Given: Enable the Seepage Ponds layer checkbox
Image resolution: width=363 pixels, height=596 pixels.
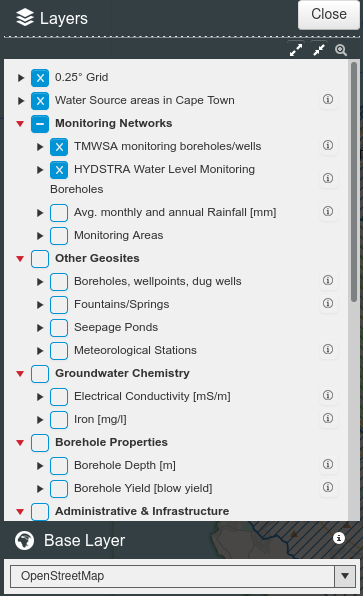Looking at the screenshot, I should (59, 328).
